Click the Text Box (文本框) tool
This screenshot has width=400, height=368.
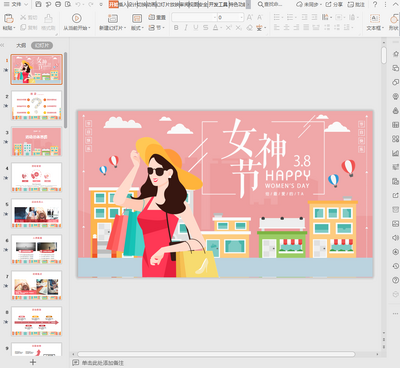(375, 22)
